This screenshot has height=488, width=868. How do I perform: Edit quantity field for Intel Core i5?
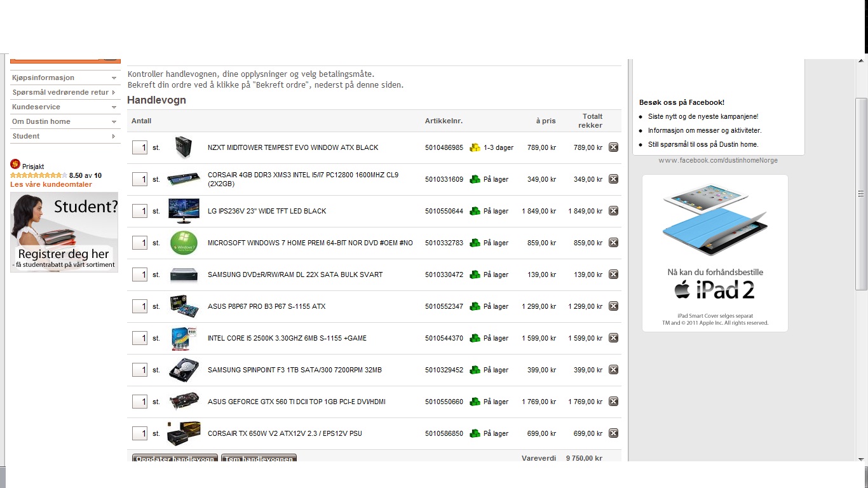pyautogui.click(x=140, y=338)
